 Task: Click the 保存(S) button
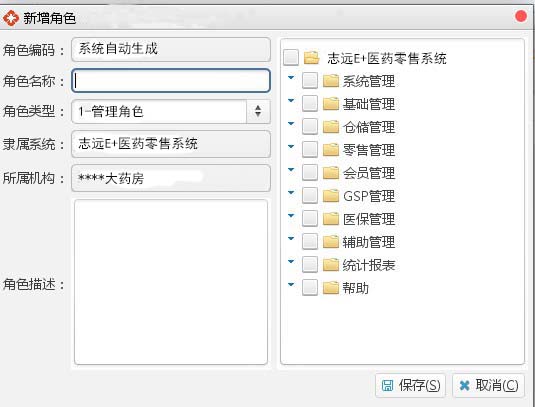tap(410, 386)
